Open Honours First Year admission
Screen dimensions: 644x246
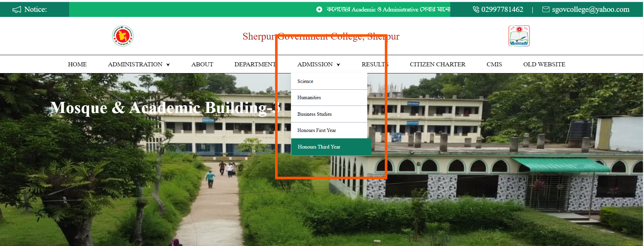pyautogui.click(x=316, y=130)
